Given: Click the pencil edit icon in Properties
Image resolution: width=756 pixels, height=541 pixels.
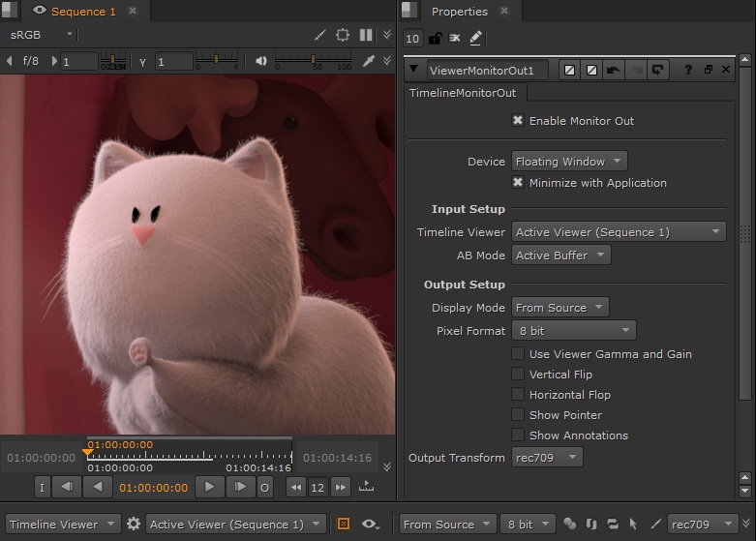Looking at the screenshot, I should coord(475,38).
